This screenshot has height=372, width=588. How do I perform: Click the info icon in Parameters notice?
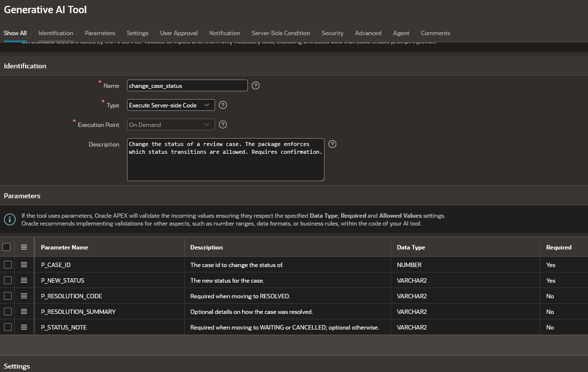coord(10,219)
